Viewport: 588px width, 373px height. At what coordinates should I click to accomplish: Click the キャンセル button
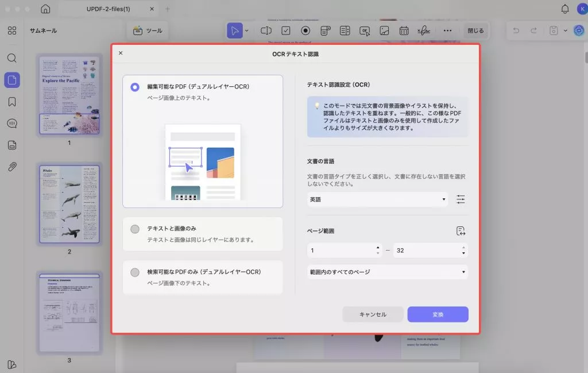[x=373, y=314]
